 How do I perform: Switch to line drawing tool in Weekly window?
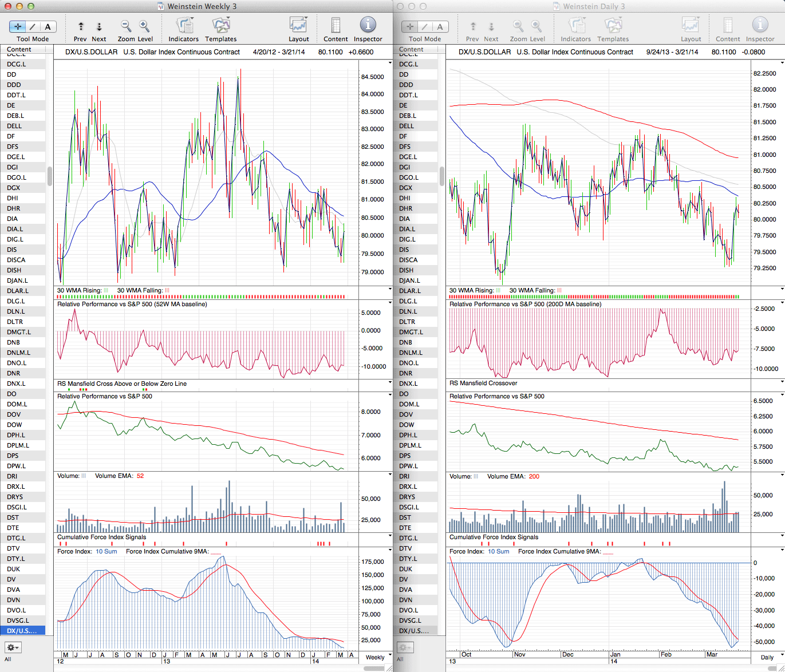[x=33, y=26]
